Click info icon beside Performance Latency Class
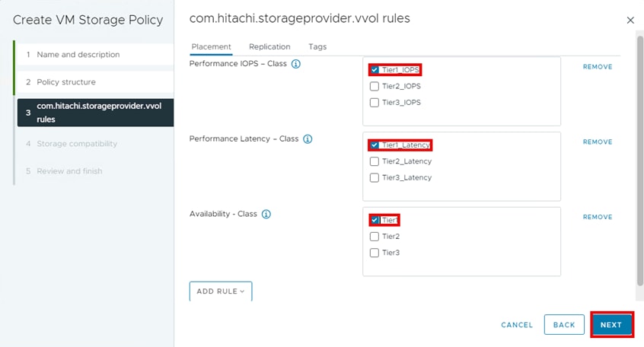The height and width of the screenshot is (347, 644). (x=308, y=139)
